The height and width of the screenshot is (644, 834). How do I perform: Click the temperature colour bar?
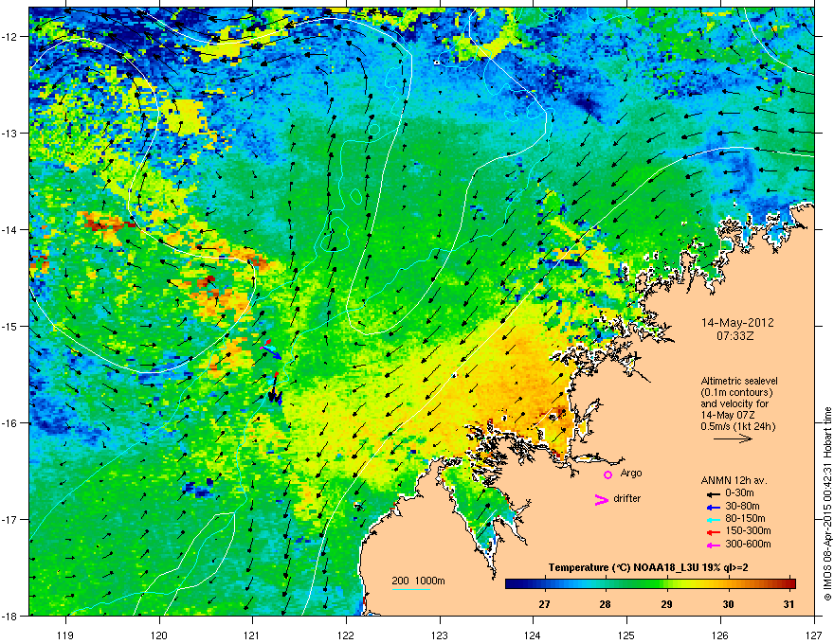(650, 583)
